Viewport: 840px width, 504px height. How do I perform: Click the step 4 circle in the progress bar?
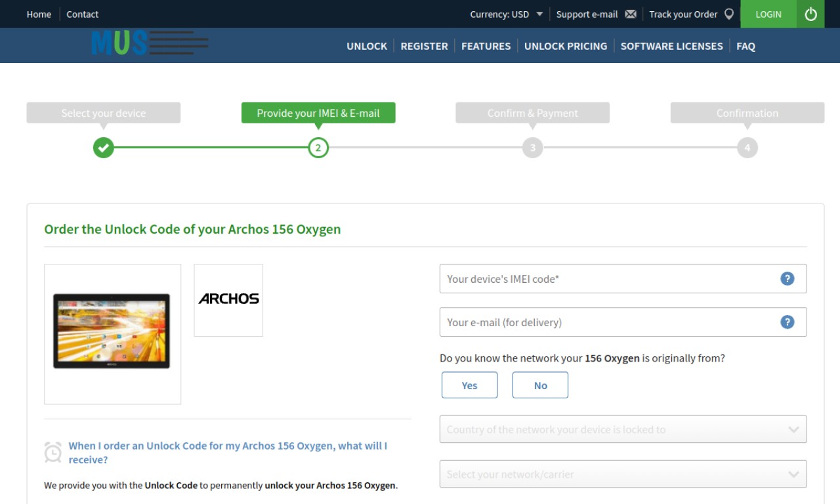747,148
